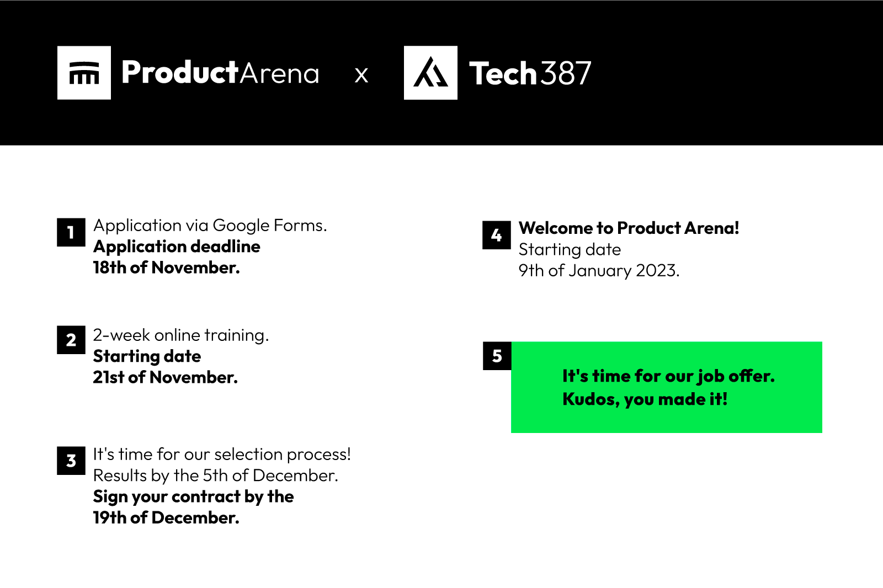Image resolution: width=883 pixels, height=588 pixels.
Task: Click the step 1 number badge
Action: tap(71, 232)
